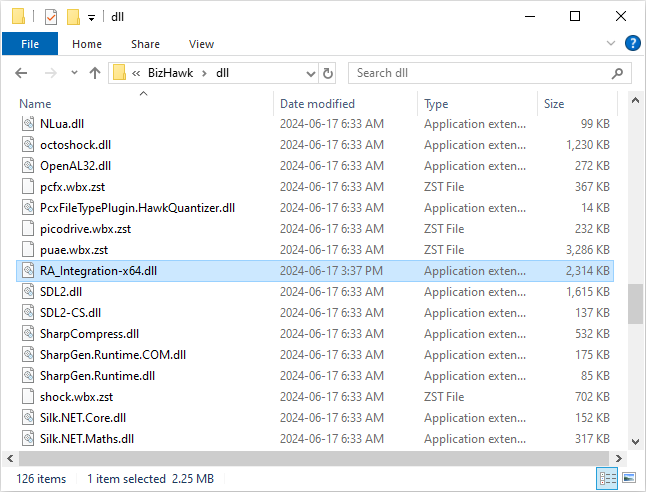Screen dimensions: 646x492
Task: Click the BizHawk breadcrumb in address bar
Action: click(171, 73)
